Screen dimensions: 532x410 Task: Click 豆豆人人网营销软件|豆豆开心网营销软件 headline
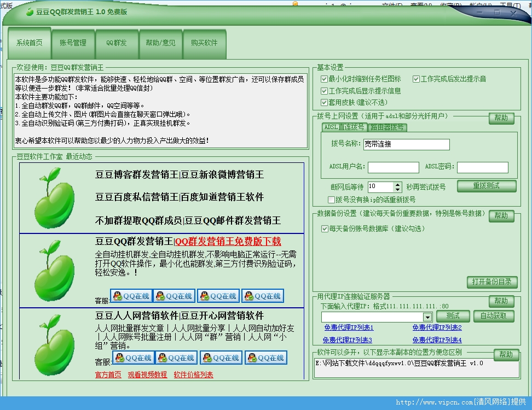180,316
